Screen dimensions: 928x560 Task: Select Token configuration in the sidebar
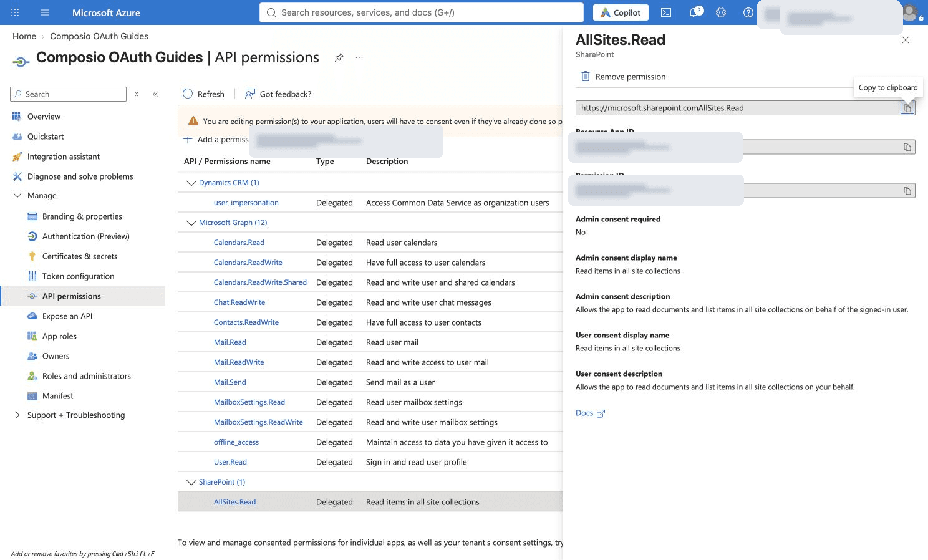(79, 276)
